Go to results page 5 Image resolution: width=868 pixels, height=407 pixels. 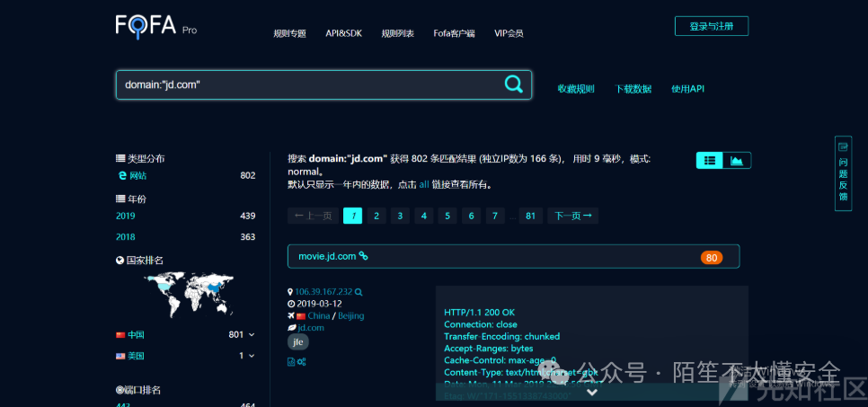(447, 216)
